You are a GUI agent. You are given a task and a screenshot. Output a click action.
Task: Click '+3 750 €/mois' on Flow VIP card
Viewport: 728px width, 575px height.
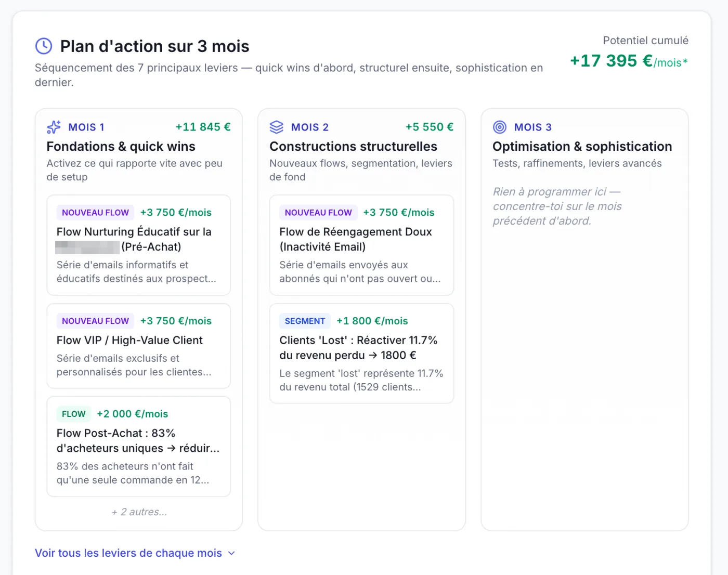[176, 321]
